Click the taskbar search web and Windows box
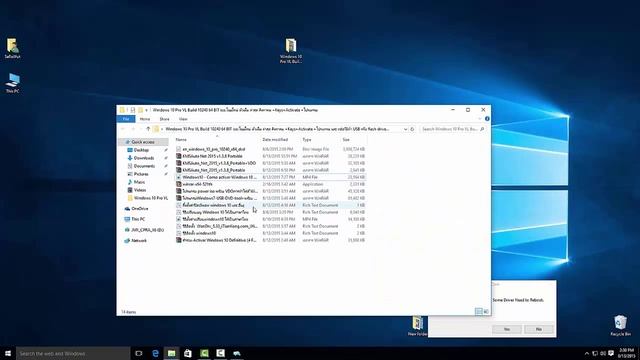Viewport: 640px width, 360px height. (73, 353)
